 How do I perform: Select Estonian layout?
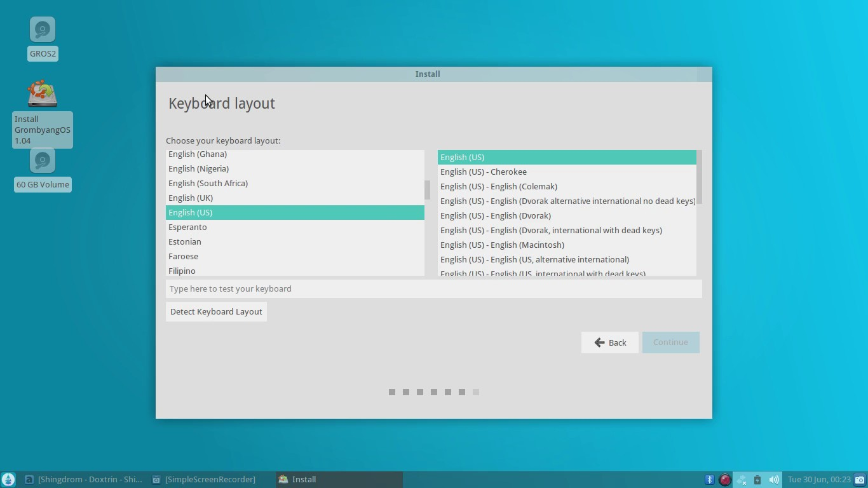pyautogui.click(x=295, y=242)
